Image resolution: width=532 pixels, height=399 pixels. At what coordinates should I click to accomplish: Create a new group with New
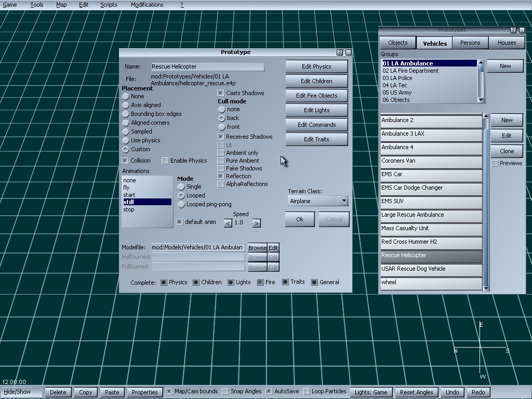click(x=505, y=66)
